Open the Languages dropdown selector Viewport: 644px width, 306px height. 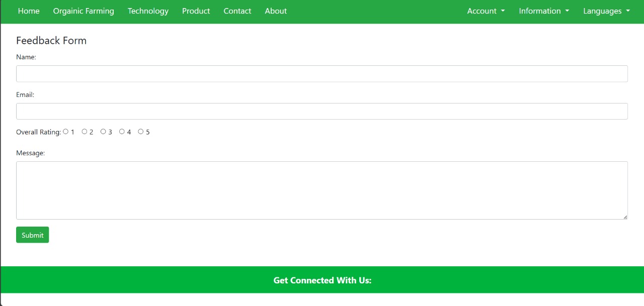606,11
